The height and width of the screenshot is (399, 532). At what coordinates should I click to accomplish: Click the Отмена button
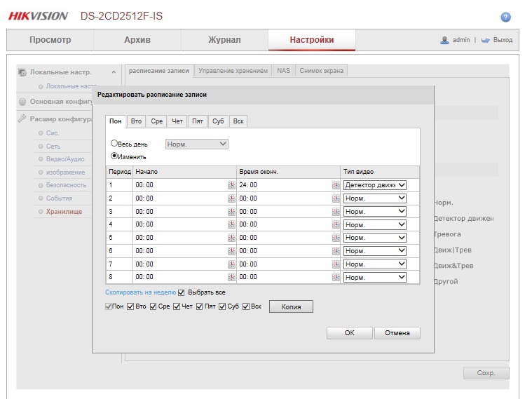[397, 333]
